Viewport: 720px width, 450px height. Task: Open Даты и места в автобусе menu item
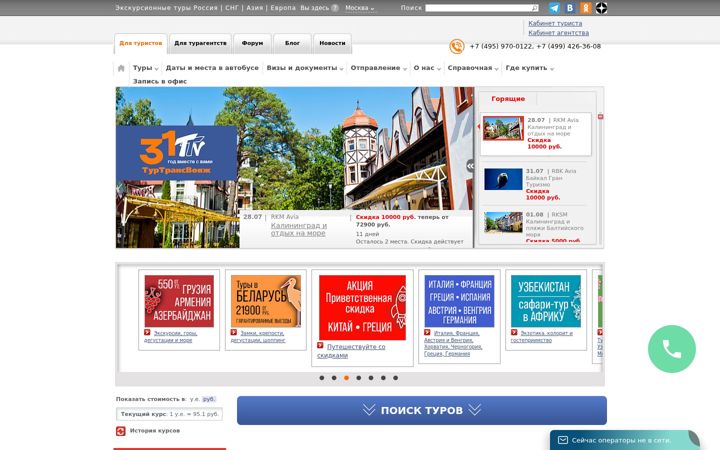212,68
